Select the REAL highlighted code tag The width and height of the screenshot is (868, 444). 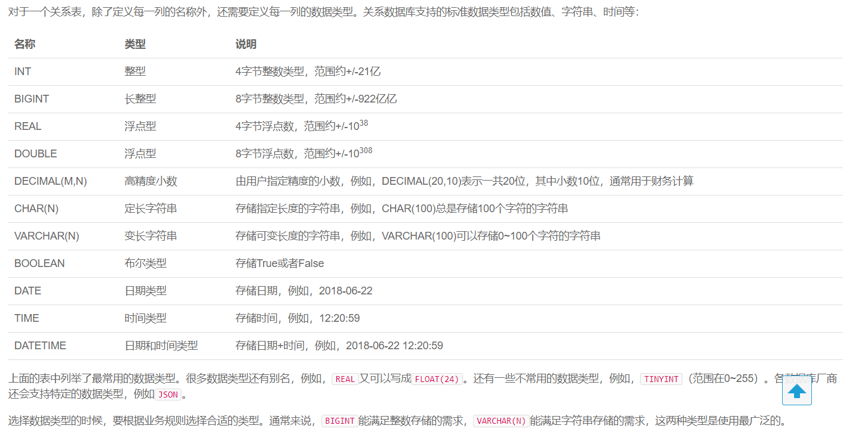(345, 379)
